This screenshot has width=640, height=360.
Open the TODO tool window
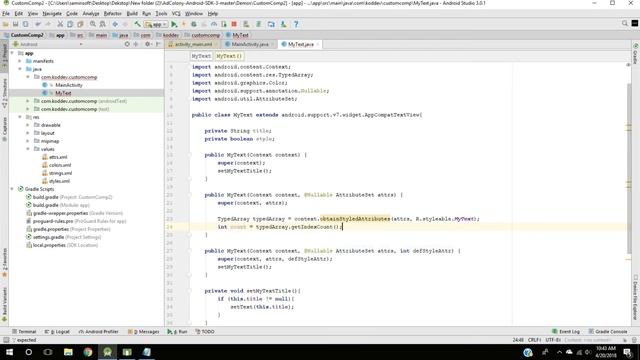205,331
